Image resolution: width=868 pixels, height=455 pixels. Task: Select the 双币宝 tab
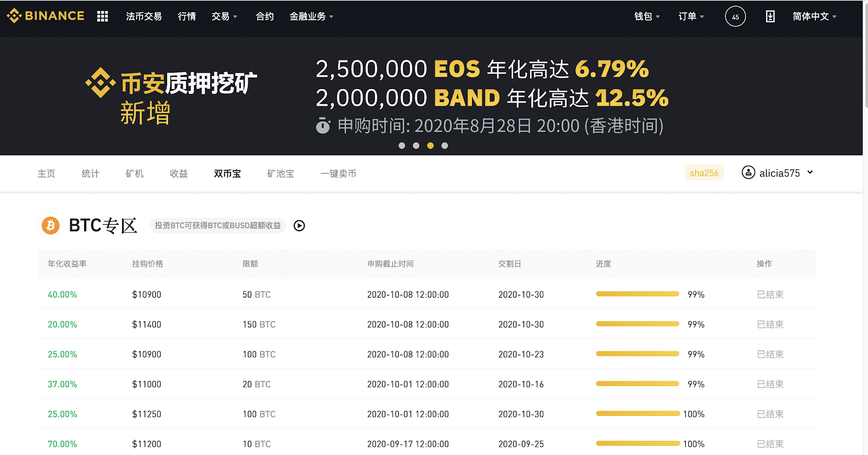pos(227,174)
